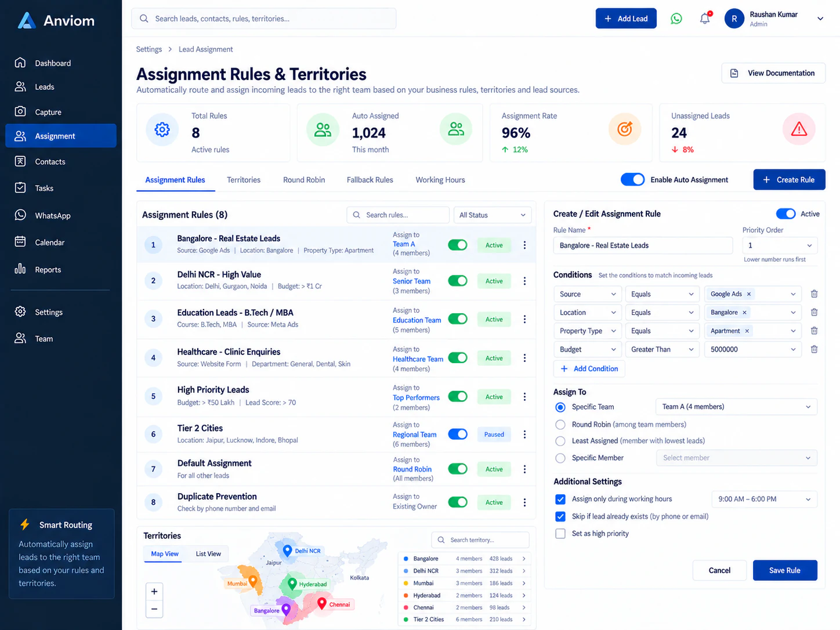Click the Settings breadcrumb link
The height and width of the screenshot is (630, 840).
149,49
